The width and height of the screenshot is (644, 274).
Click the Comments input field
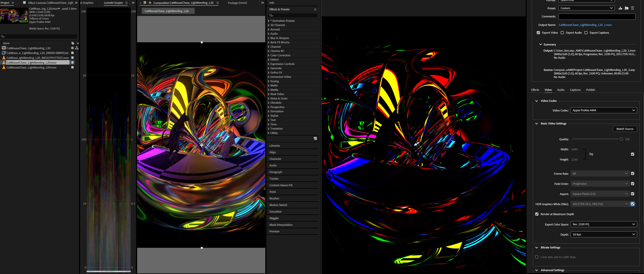click(597, 17)
